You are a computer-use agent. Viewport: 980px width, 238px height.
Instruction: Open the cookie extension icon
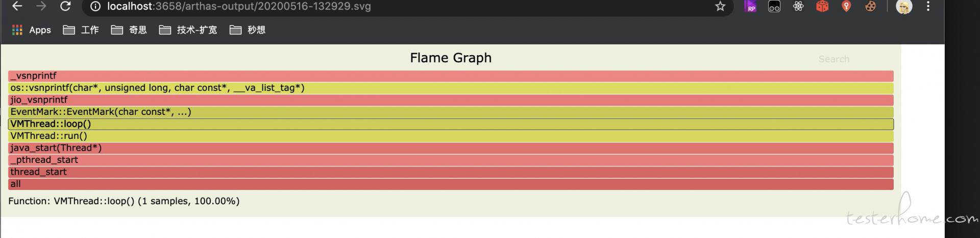[870, 6]
